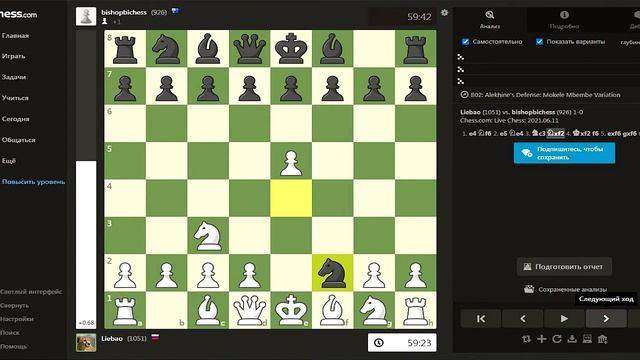Open Настройки in the sidebar

17,319
